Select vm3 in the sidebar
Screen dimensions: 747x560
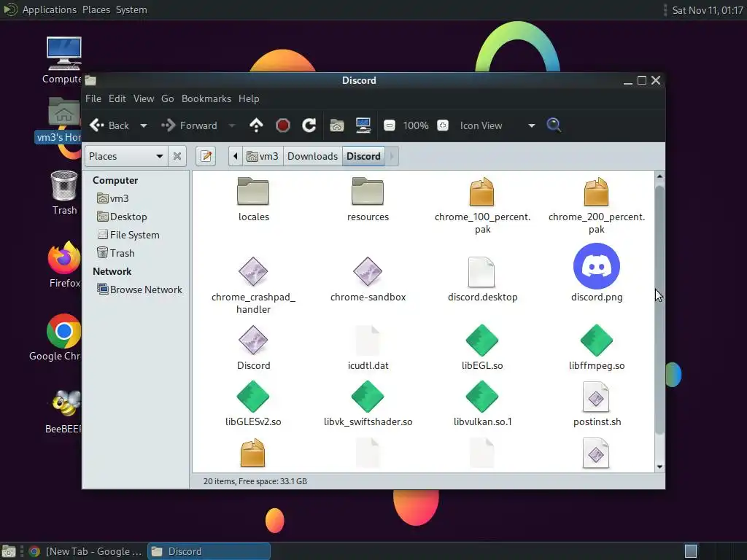113,198
